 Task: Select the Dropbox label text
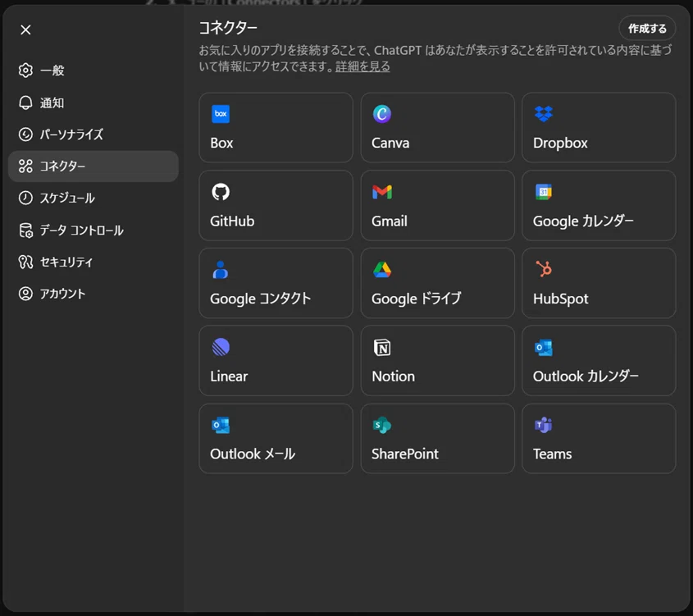coord(560,143)
